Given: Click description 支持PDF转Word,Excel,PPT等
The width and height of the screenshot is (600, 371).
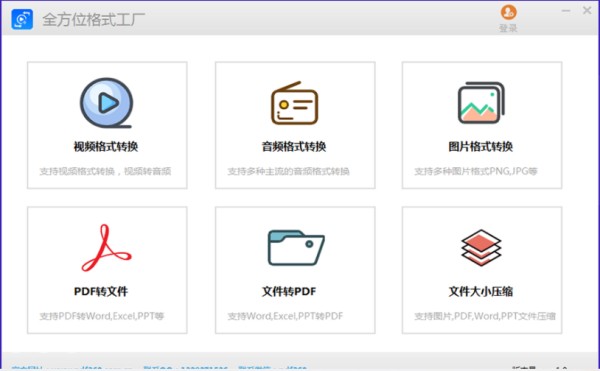Looking at the screenshot, I should tap(102, 316).
